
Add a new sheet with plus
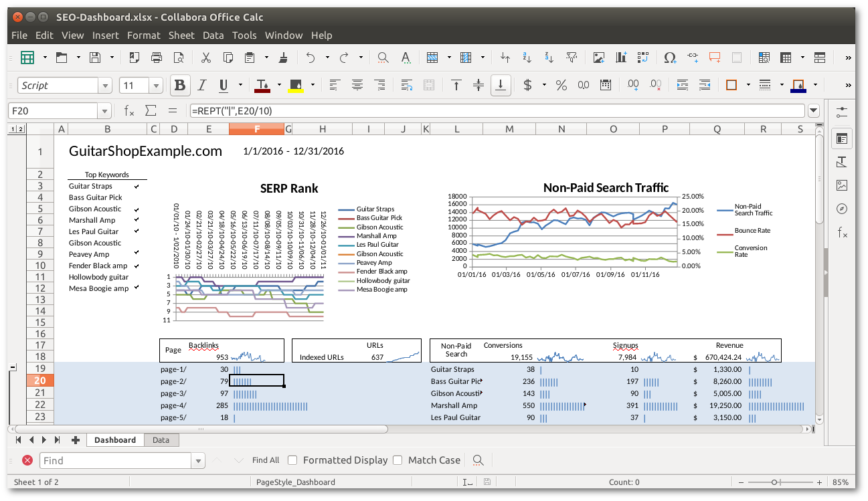(x=75, y=440)
